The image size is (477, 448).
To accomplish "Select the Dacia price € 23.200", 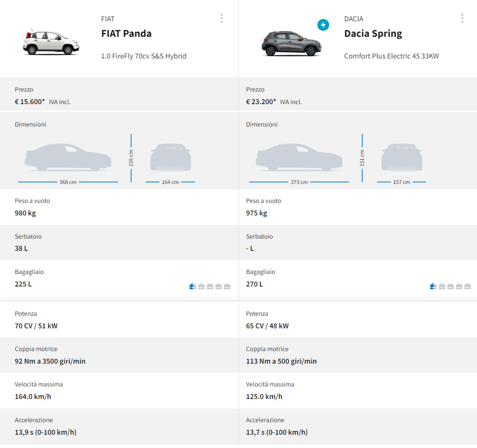I will point(261,102).
